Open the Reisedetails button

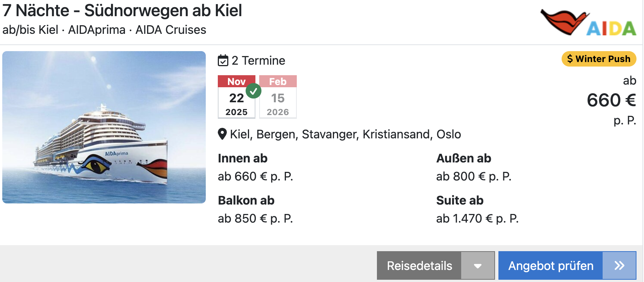[419, 266]
